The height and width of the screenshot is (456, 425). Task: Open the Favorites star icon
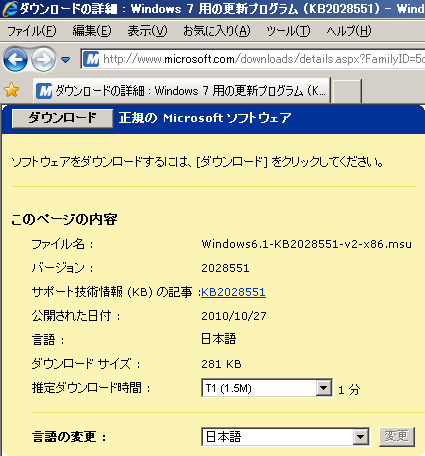[x=11, y=90]
